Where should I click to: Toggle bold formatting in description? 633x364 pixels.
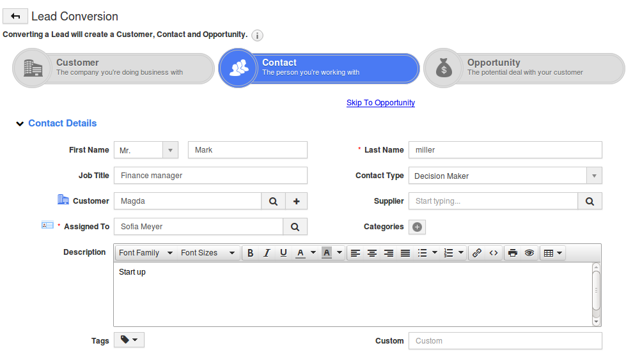(x=250, y=253)
